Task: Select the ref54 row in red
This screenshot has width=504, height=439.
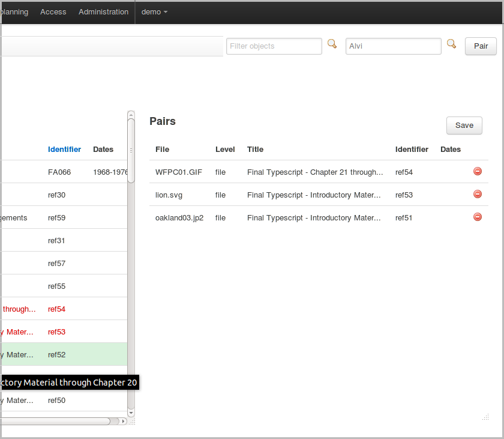Action: (57, 309)
